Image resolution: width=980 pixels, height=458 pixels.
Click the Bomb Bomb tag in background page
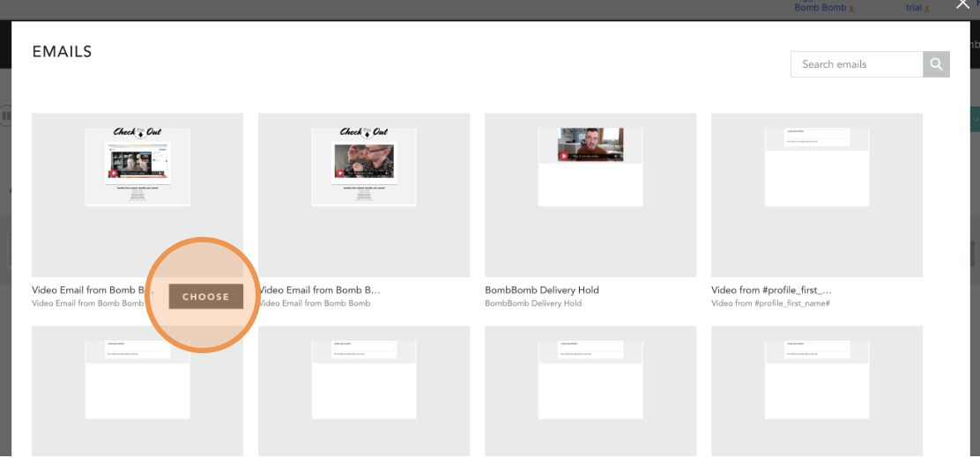pyautogui.click(x=820, y=8)
